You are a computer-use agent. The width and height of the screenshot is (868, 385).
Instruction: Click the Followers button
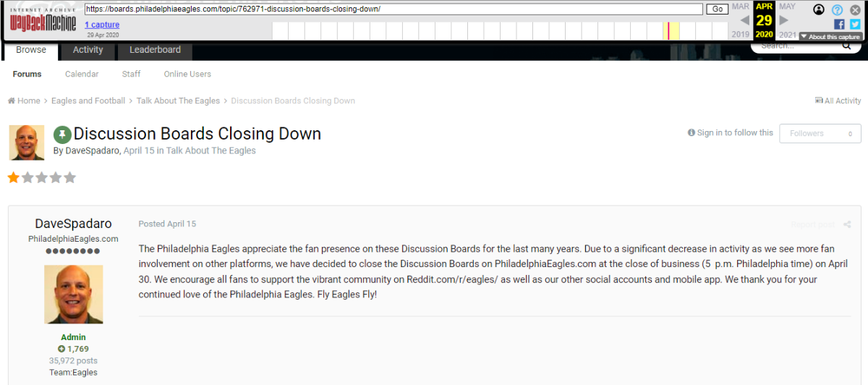tap(820, 133)
